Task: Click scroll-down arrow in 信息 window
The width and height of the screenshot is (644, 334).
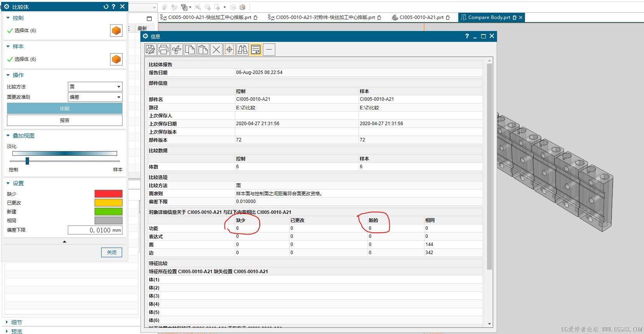Action: [489, 324]
